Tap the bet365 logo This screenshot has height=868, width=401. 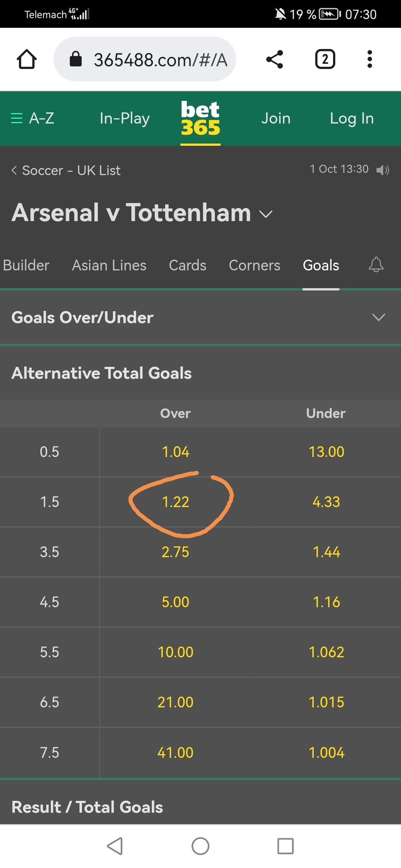[200, 118]
